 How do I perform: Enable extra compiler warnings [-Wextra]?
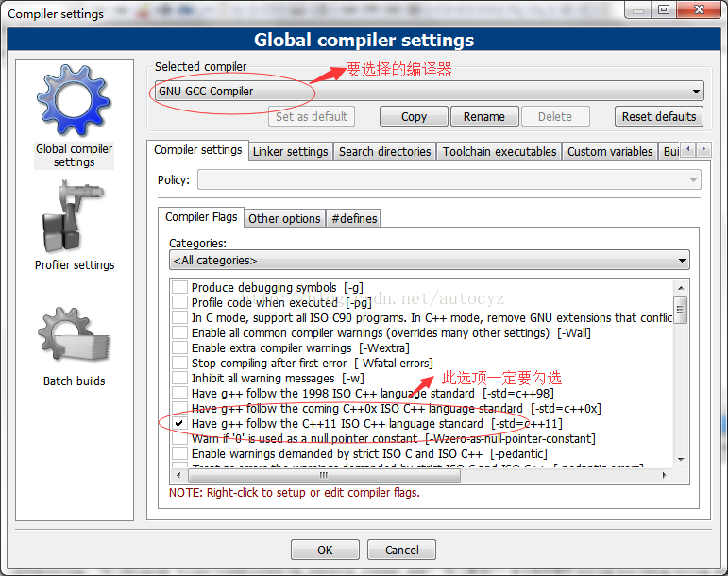tap(179, 347)
